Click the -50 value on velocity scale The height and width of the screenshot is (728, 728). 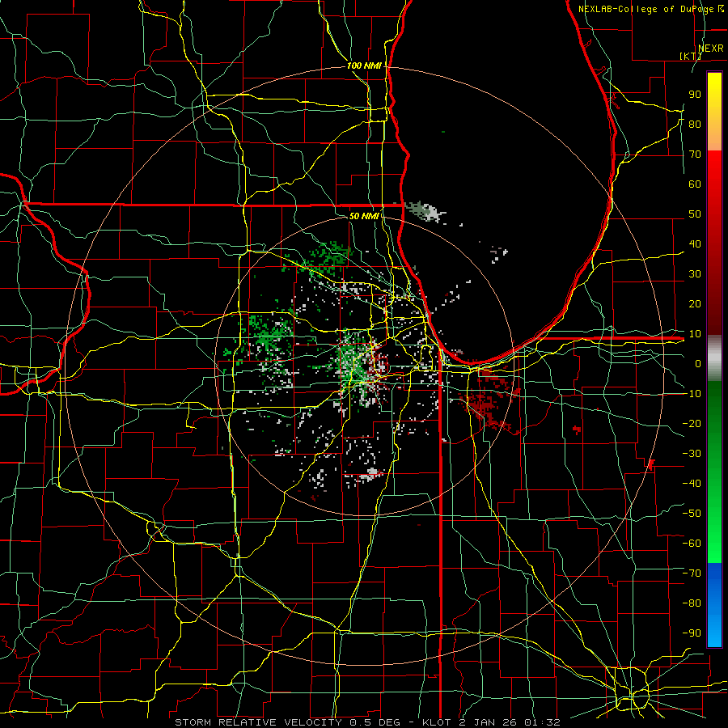[x=692, y=513]
